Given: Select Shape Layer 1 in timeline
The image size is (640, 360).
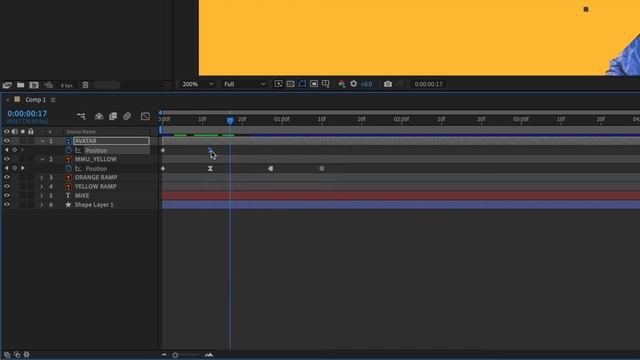Looking at the screenshot, I should [94, 205].
